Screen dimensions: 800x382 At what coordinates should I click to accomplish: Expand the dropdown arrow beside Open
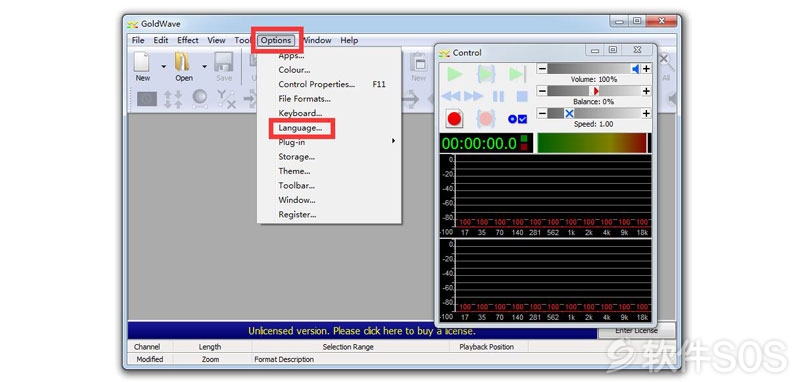(204, 66)
